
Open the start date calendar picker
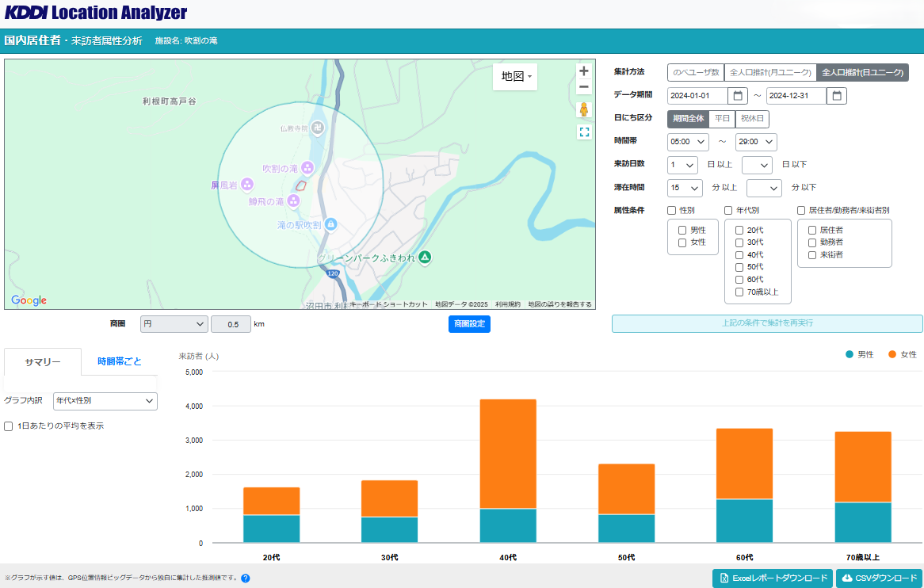pyautogui.click(x=738, y=96)
